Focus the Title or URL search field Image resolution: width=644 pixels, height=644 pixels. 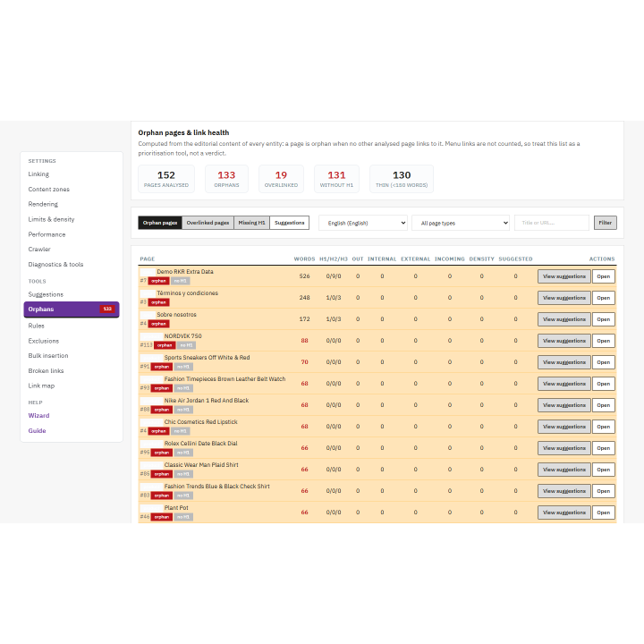pos(552,223)
